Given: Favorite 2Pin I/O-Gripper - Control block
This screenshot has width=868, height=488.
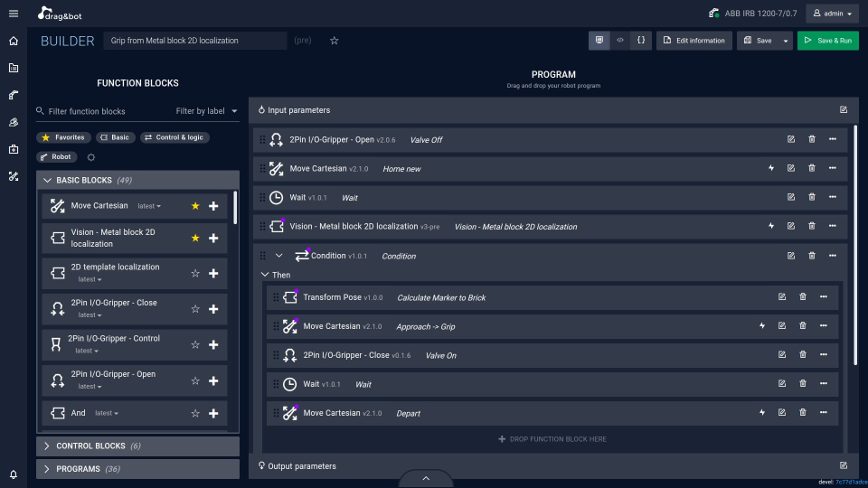Looking at the screenshot, I should (195, 344).
